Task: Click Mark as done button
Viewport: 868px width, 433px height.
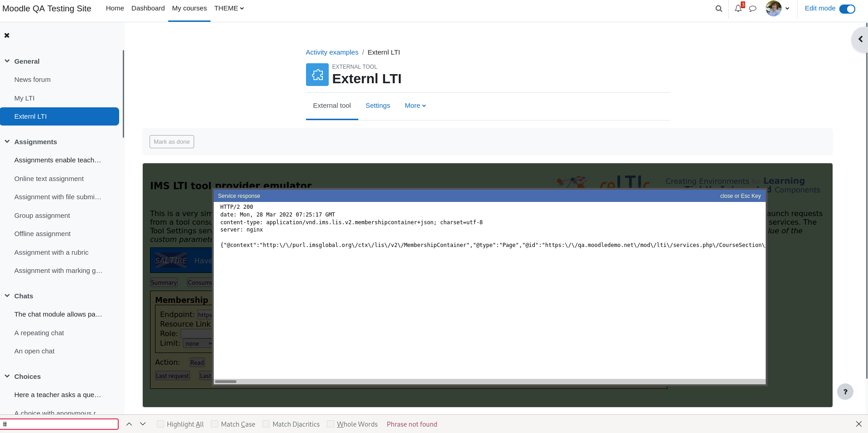Action: (x=172, y=142)
